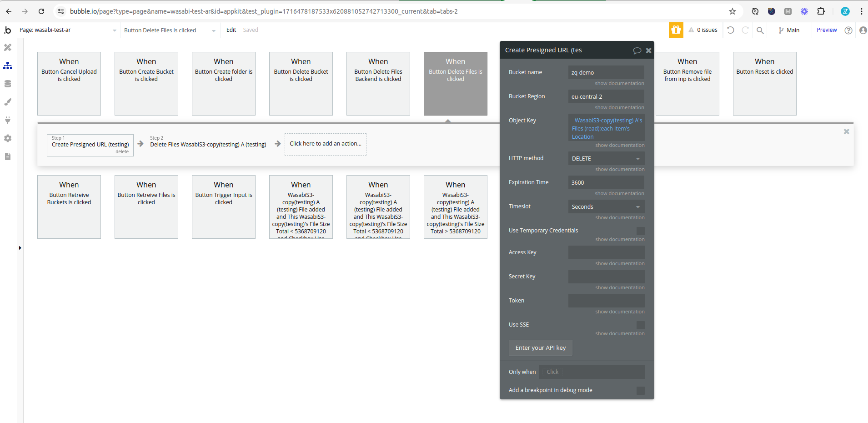This screenshot has width=868, height=423.
Task: Select Step 2 Delete Files action
Action: click(x=208, y=145)
